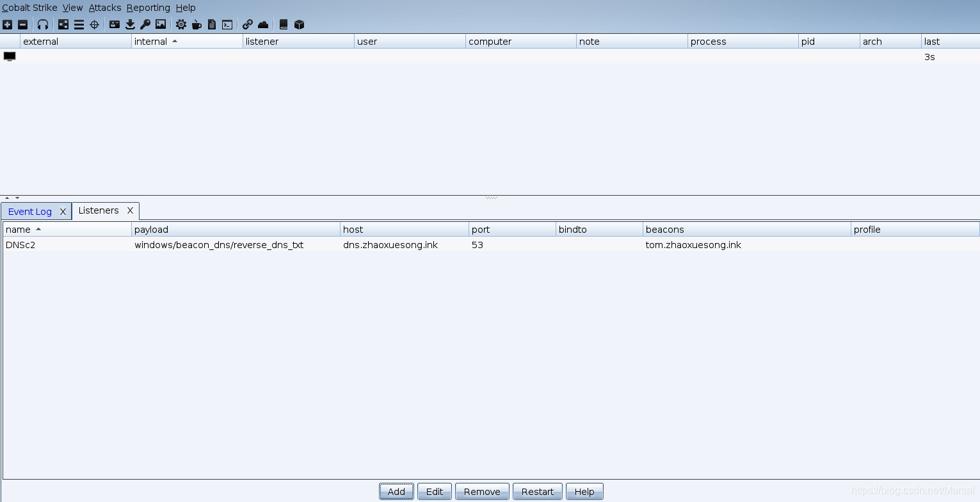Viewport: 980px width, 502px height.
Task: Select the DNSc2 listener name
Action: coord(20,245)
